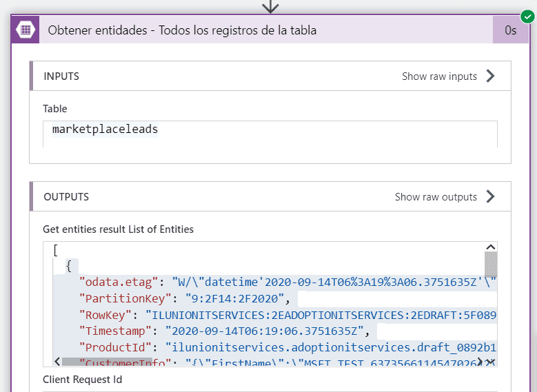Click the "Timestamp" key in the JSON
Viewport: 537px width, 392px height.
115,331
